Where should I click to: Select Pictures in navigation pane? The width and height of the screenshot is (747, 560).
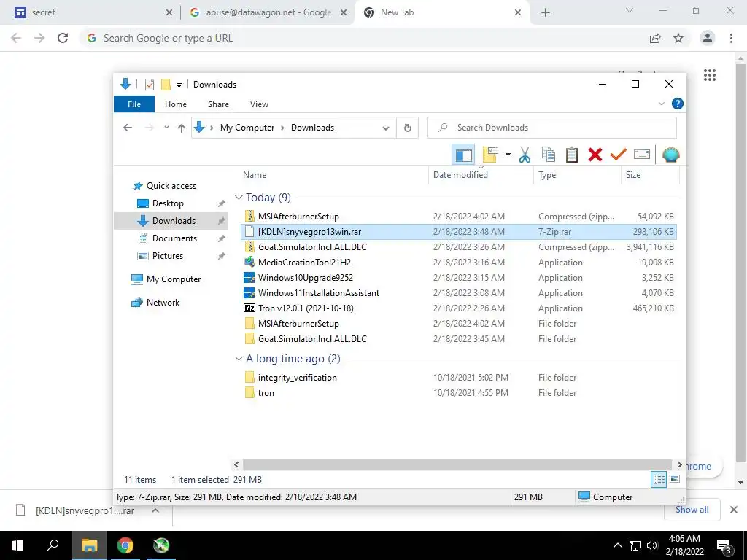click(x=167, y=256)
